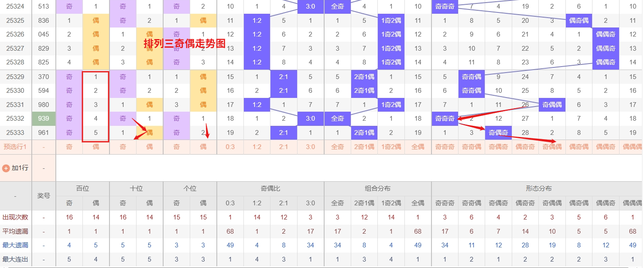Toggle 个位 奇 in 预选行1 row
644x268 pixels.
pyautogui.click(x=176, y=147)
